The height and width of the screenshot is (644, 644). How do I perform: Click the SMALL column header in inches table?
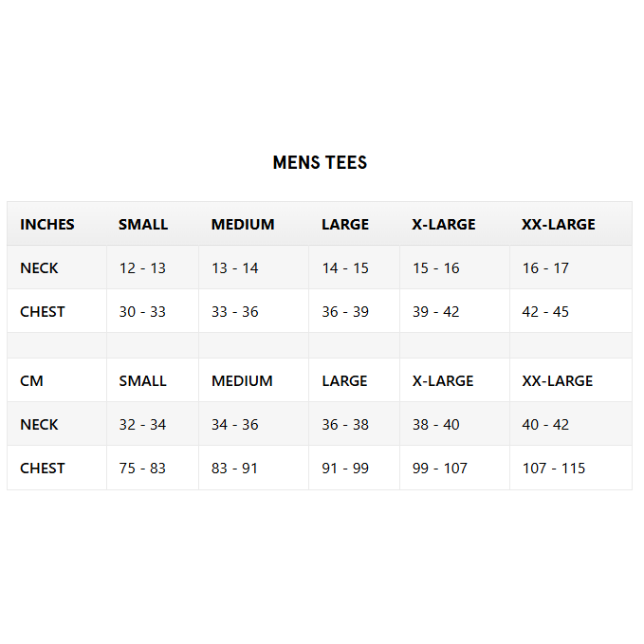click(143, 225)
